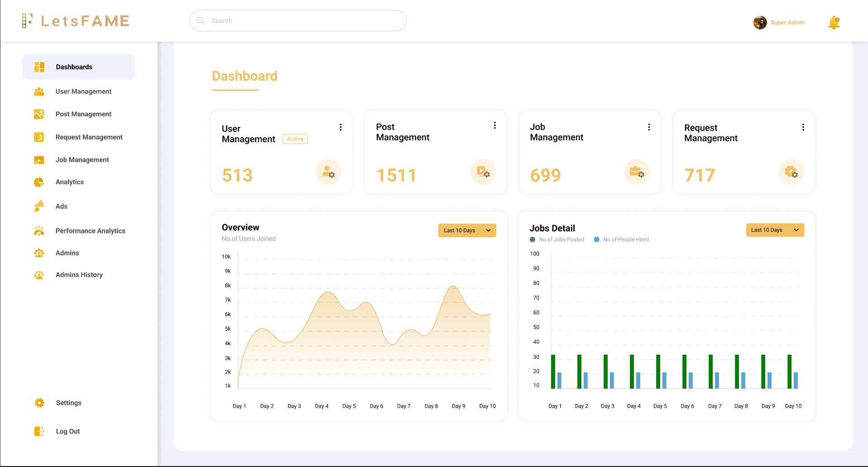Click the Dashboard page heading

point(245,76)
